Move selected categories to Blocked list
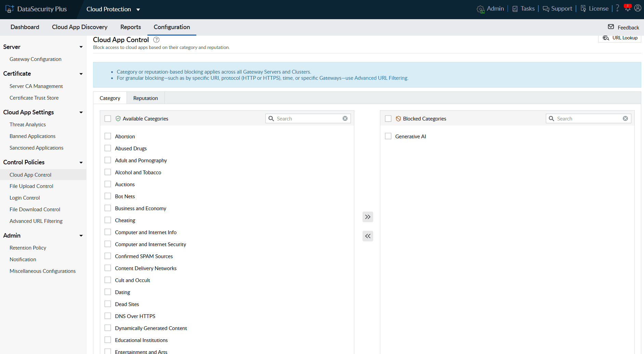The width and height of the screenshot is (644, 354). [x=368, y=217]
